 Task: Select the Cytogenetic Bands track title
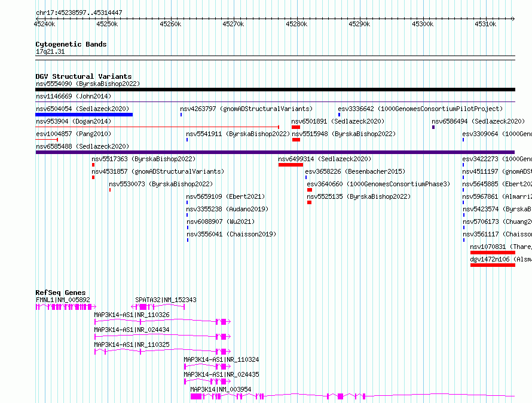click(x=71, y=44)
